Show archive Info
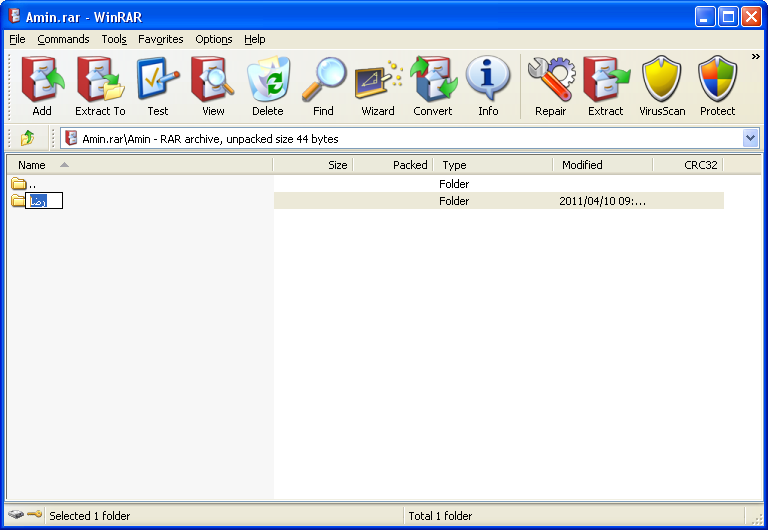 pyautogui.click(x=488, y=85)
